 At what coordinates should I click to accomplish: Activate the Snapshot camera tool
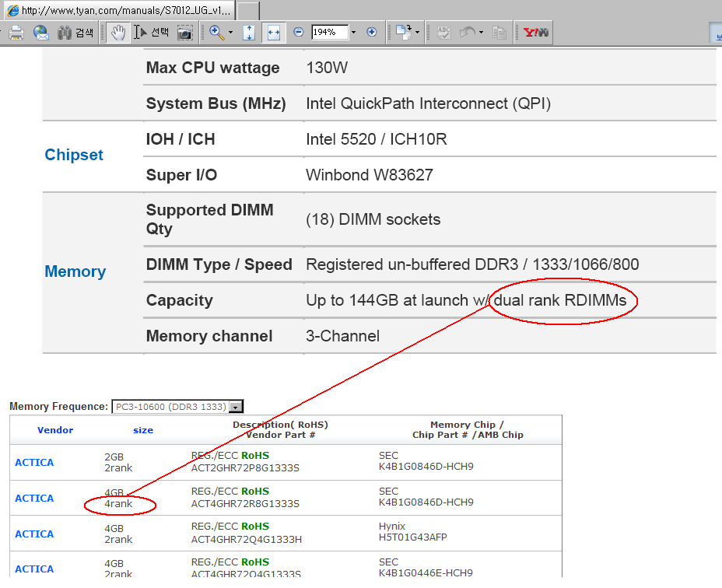[185, 33]
